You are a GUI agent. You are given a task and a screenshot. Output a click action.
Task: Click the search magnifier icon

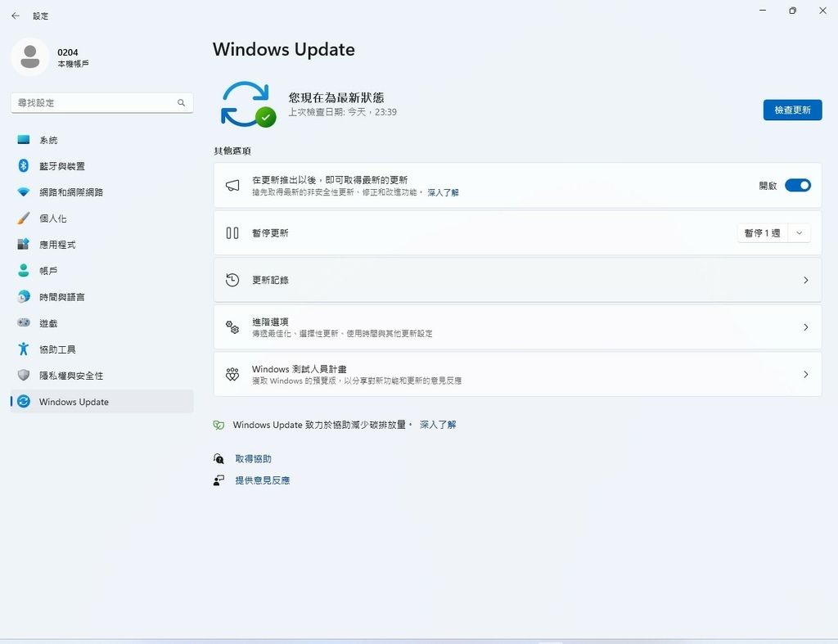point(181,102)
